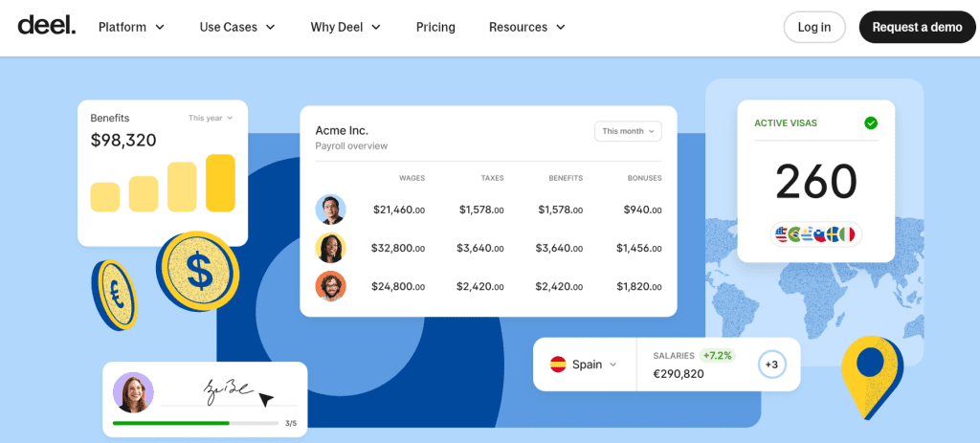Click the signature avatar of the woman
This screenshot has height=443, width=980.
pyautogui.click(x=133, y=392)
